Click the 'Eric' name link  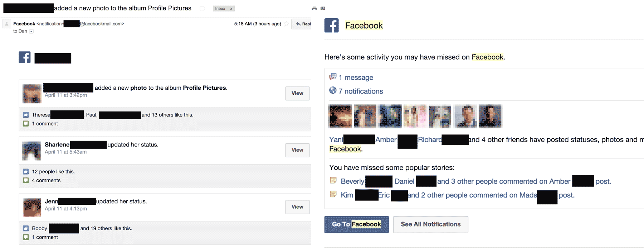click(384, 195)
